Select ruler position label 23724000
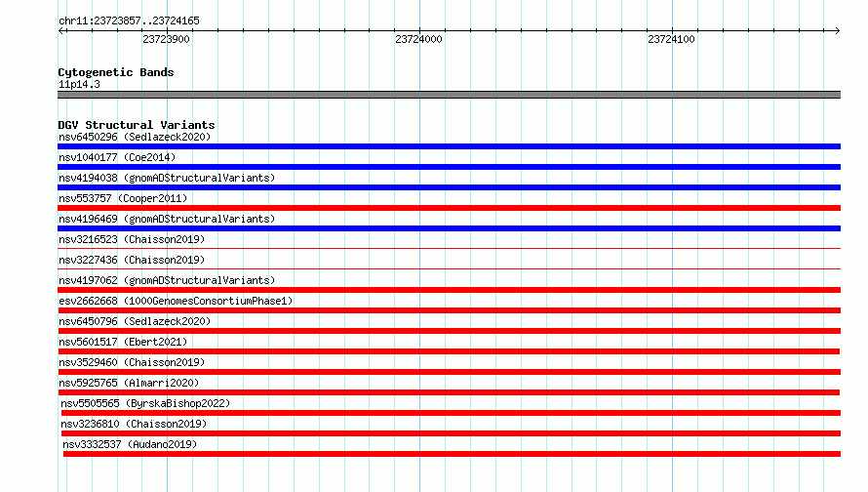This screenshot has height=492, width=868. (418, 39)
